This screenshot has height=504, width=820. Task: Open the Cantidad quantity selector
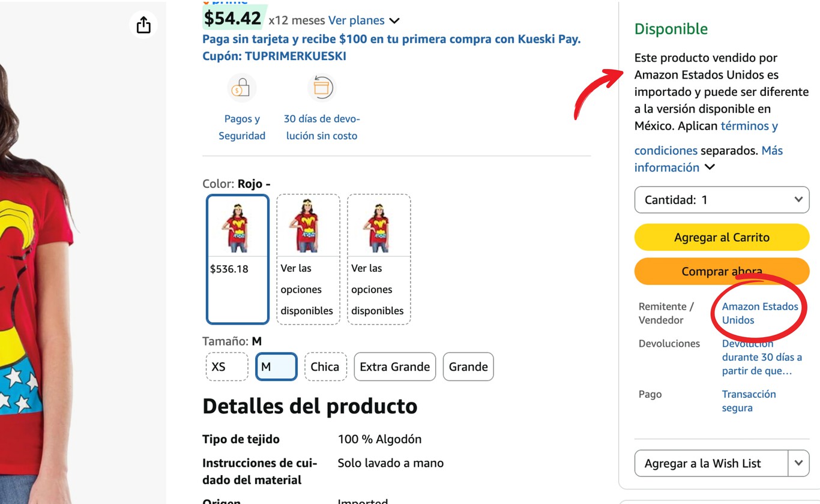[x=721, y=199]
